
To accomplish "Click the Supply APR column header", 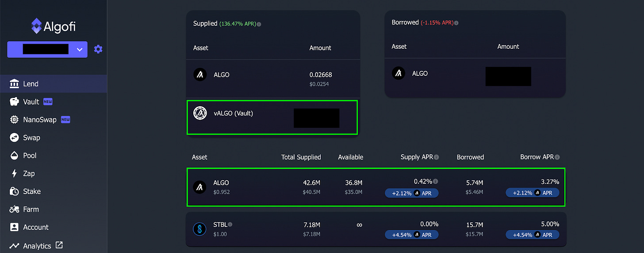I will [417, 157].
